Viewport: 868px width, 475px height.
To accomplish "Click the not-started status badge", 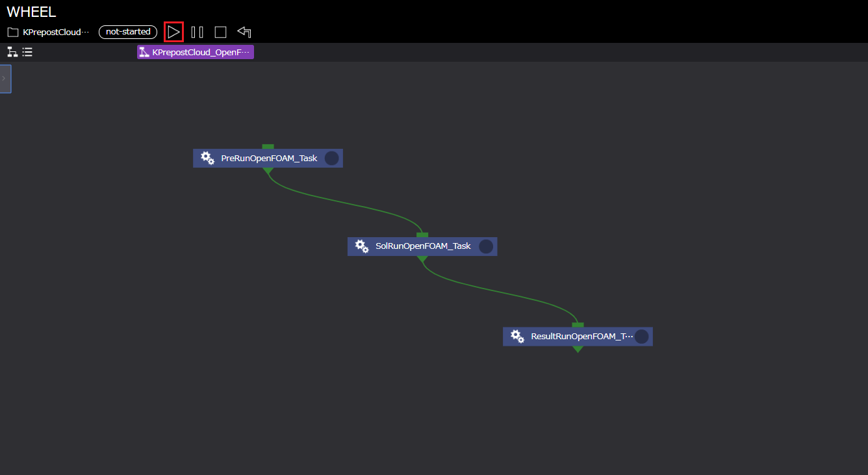I will point(128,32).
